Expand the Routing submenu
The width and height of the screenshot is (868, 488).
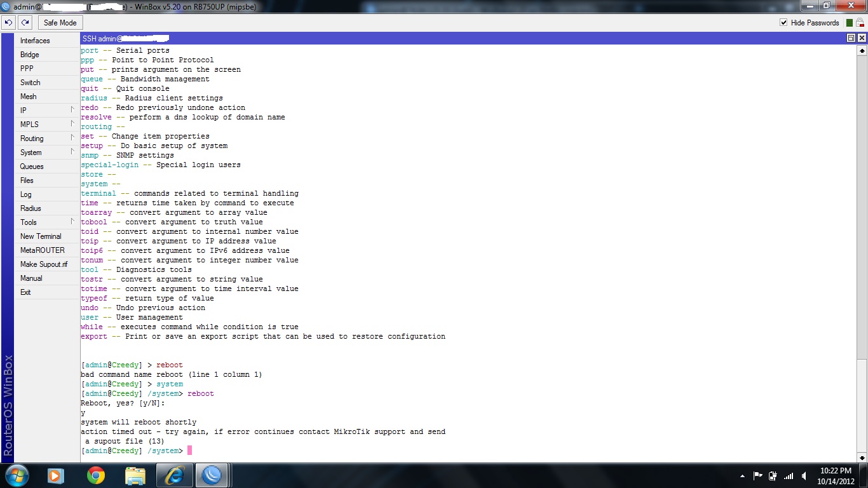46,139
